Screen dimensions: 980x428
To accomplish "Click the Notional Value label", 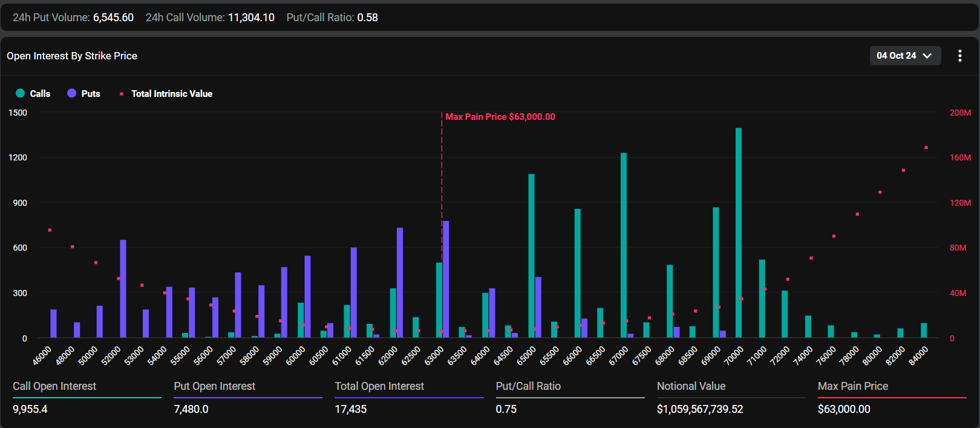I will (x=691, y=386).
